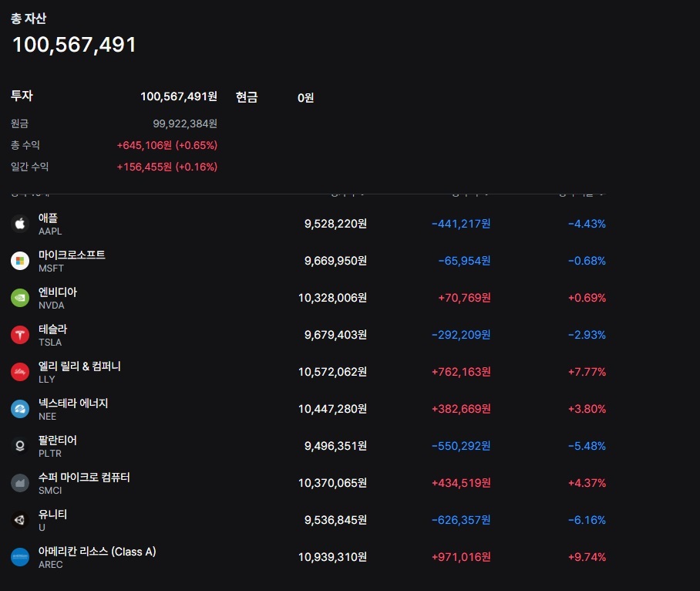The image size is (700, 591).
Task: Click the Apple logo icon
Action: tap(19, 224)
